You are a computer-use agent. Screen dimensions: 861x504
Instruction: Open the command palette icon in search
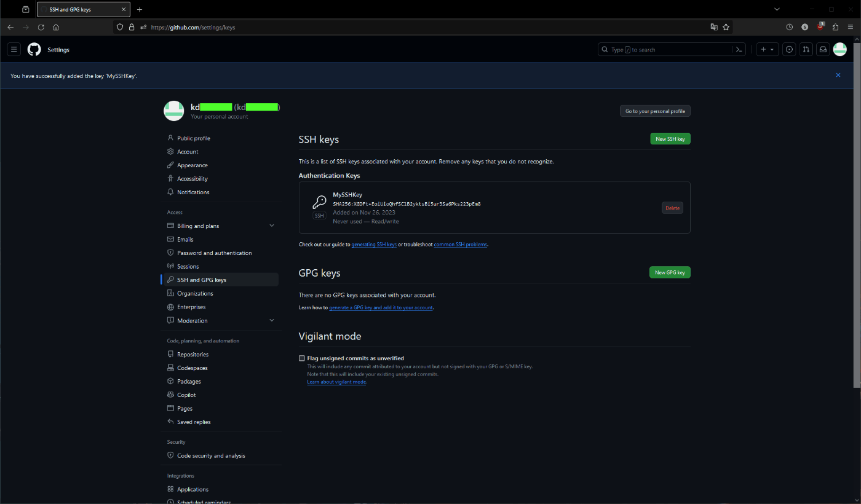point(739,50)
